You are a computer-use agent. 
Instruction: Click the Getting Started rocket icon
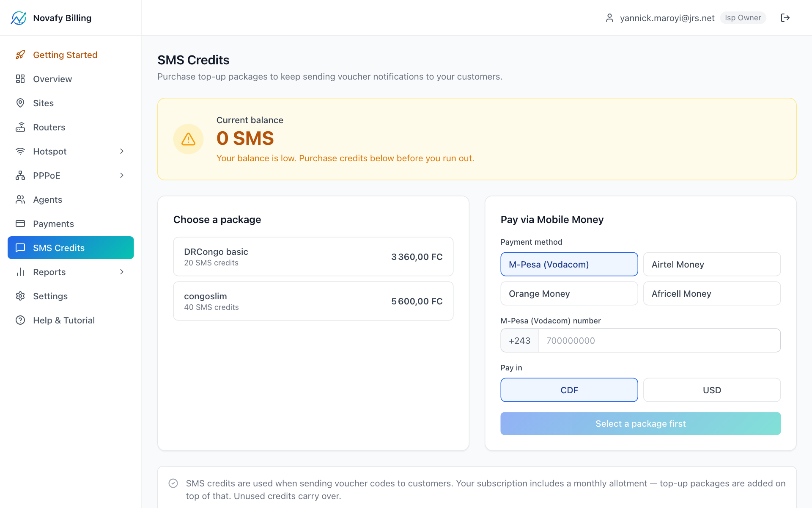[20, 55]
